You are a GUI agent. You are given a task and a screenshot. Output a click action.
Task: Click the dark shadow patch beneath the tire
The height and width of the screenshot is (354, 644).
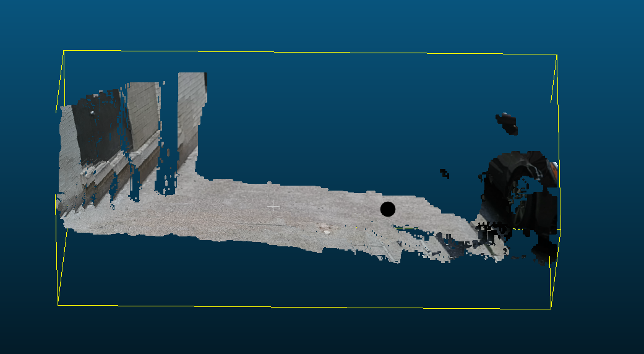544,251
